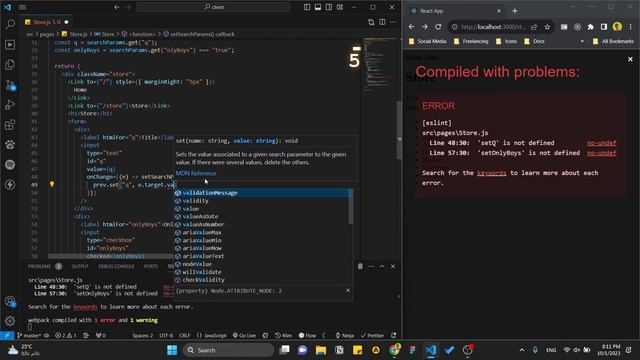Click the VS Code command center search box

(213, 7)
